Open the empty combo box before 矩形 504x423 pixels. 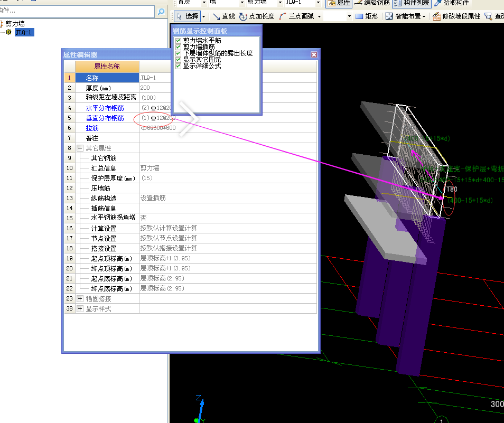click(x=338, y=16)
